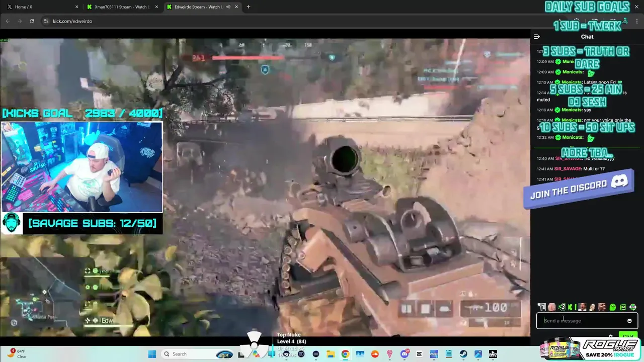Close the Edweirdo Stream tab
Screen dimensions: 644x362
(237, 7)
